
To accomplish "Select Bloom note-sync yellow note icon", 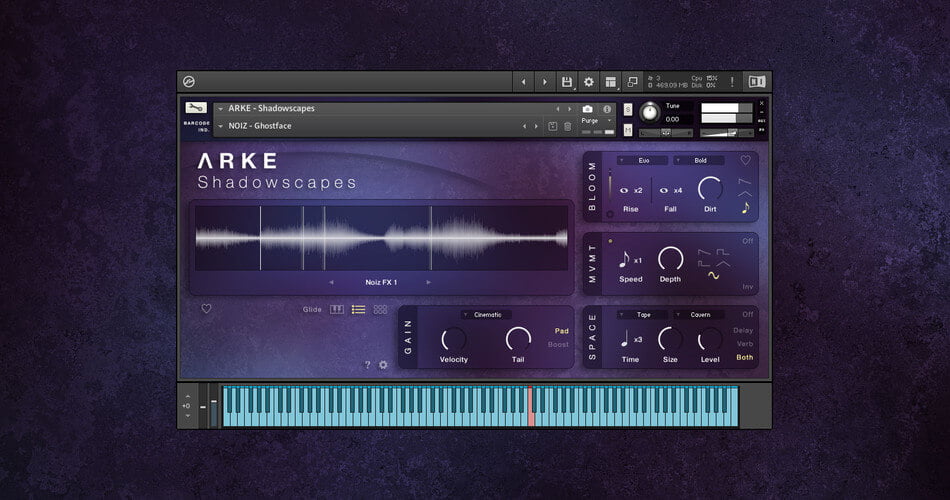I will pos(745,208).
